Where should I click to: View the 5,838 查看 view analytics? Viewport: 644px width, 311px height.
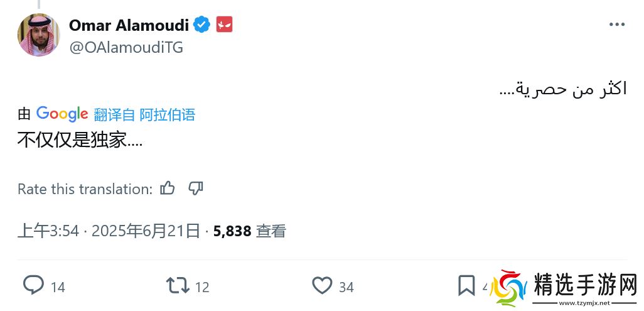pos(249,231)
